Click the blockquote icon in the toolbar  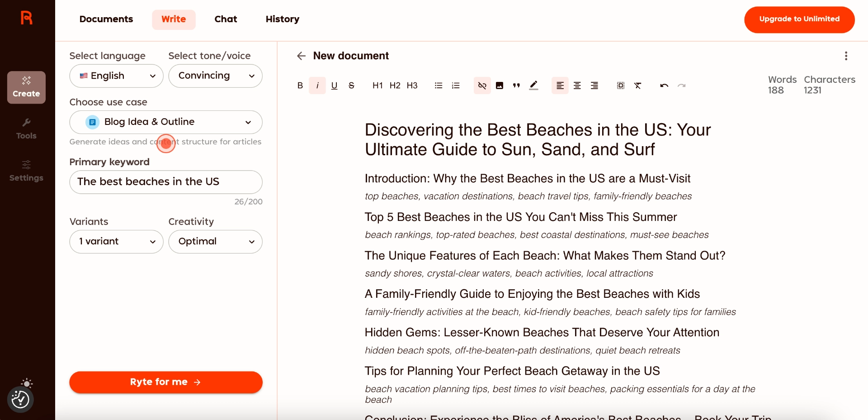coord(516,86)
